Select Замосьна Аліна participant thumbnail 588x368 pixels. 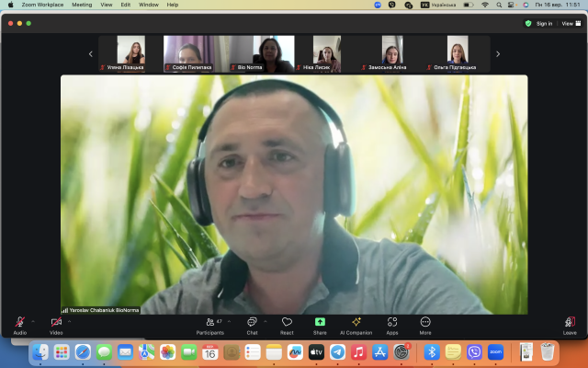point(392,53)
